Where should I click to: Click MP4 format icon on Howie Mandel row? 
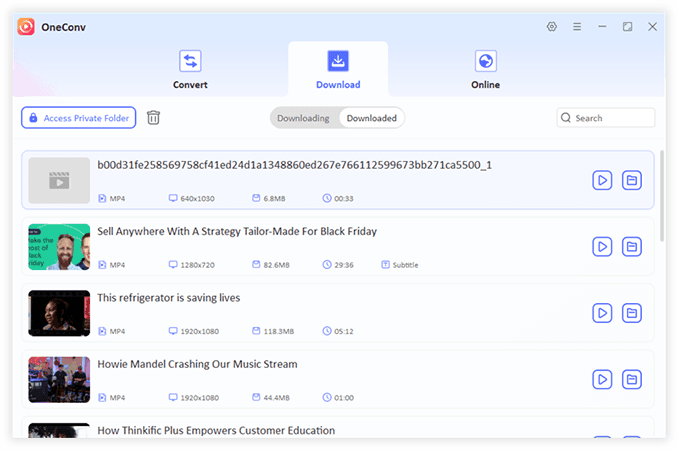coord(102,397)
